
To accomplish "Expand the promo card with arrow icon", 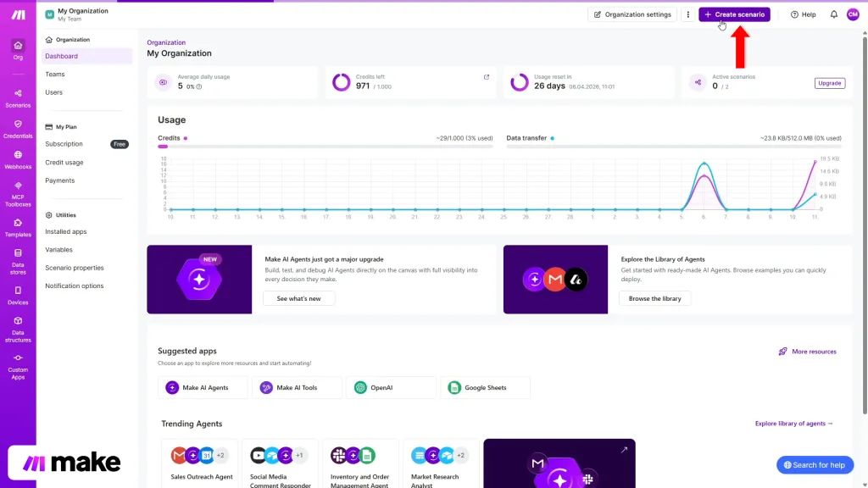I will 624,450.
